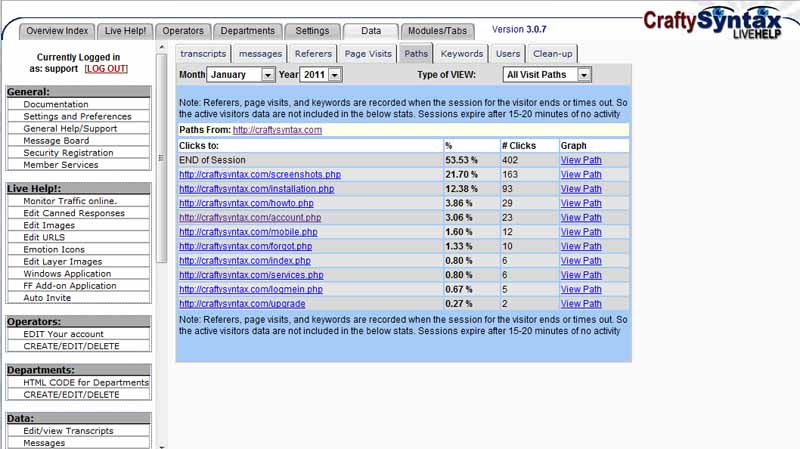Open the craftysyntax.com/upgrade path link

[242, 304]
